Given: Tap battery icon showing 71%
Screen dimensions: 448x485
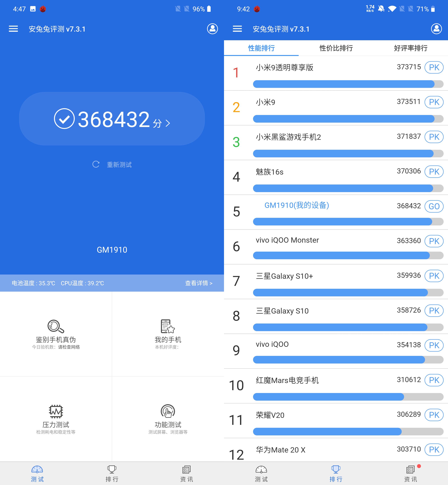Looking at the screenshot, I should [433, 9].
